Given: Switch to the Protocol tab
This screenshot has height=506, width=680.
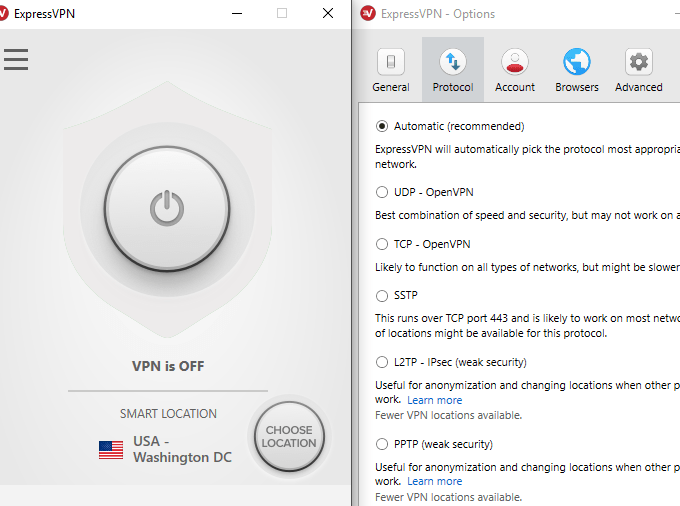Looking at the screenshot, I should pos(453,70).
